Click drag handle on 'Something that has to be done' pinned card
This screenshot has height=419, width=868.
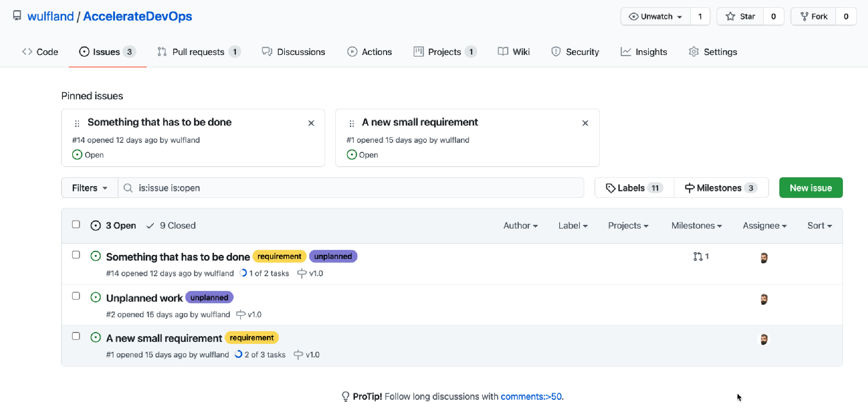[x=77, y=123]
